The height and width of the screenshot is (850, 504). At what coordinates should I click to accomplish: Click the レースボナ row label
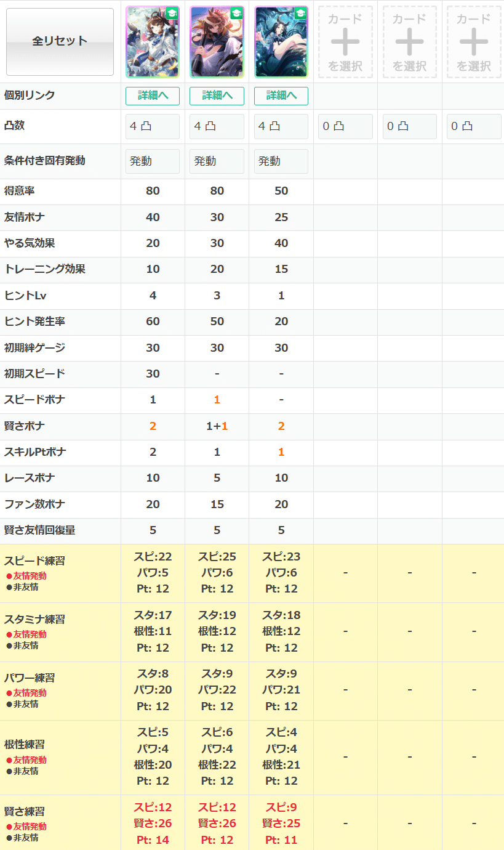coord(30,478)
